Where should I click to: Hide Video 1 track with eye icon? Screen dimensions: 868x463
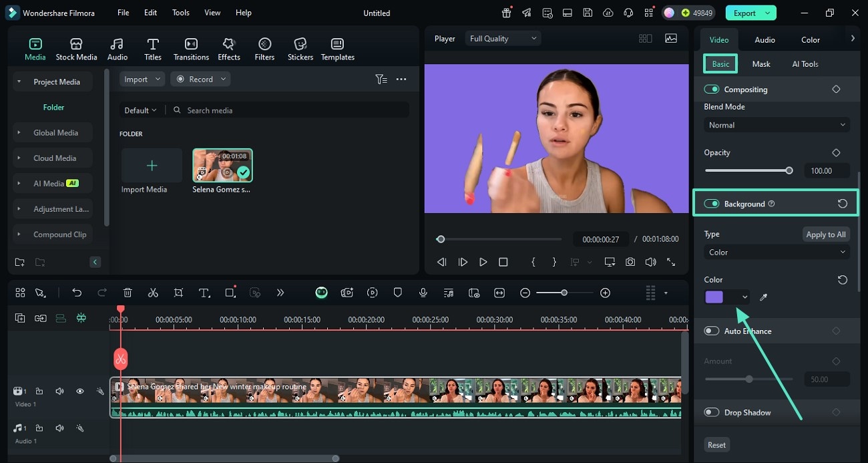(79, 392)
